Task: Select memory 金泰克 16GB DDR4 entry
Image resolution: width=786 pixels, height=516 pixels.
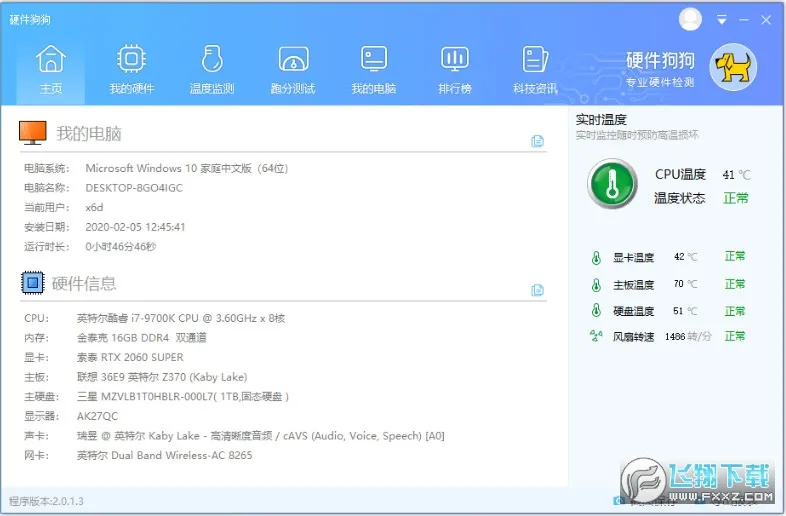Action: (x=141, y=338)
